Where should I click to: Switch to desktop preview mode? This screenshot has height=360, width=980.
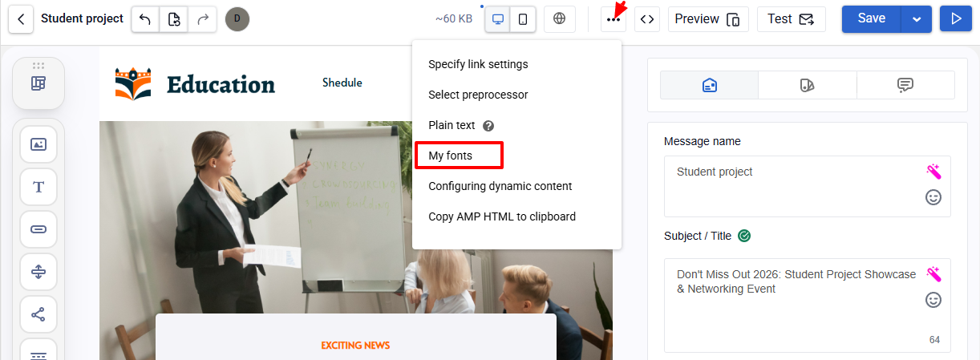point(498,19)
